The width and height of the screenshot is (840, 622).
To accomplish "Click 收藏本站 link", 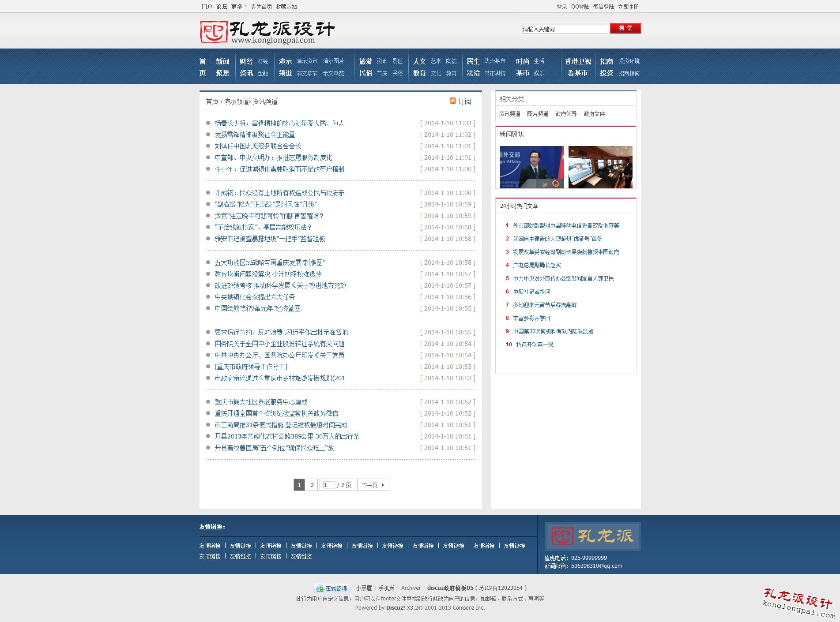I will click(286, 7).
